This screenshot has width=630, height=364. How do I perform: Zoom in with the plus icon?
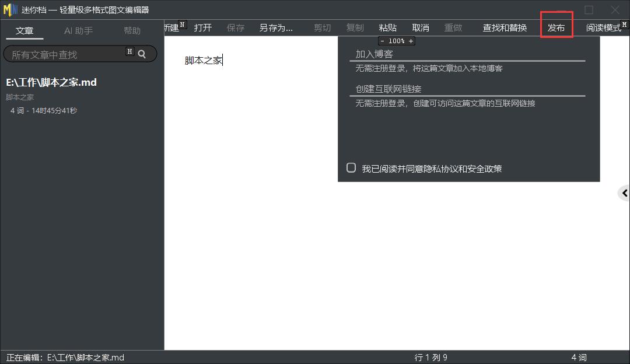point(411,41)
